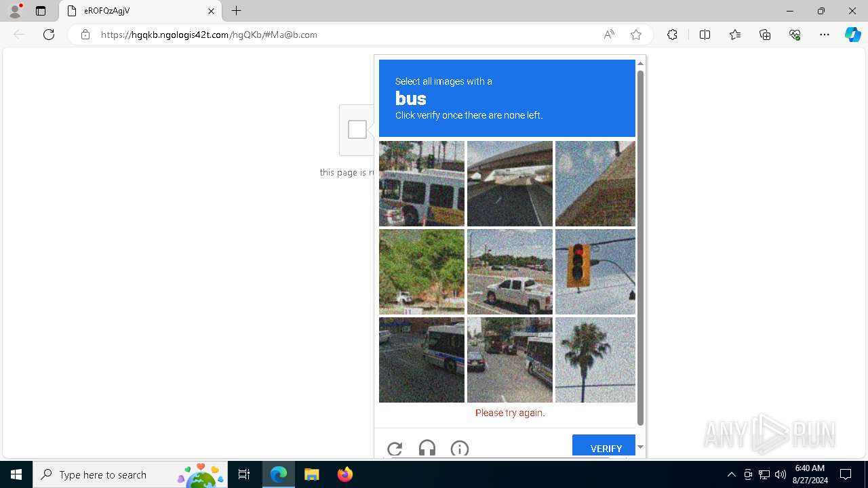Click the browser profile icon
This screenshot has width=868, height=488.
click(15, 11)
